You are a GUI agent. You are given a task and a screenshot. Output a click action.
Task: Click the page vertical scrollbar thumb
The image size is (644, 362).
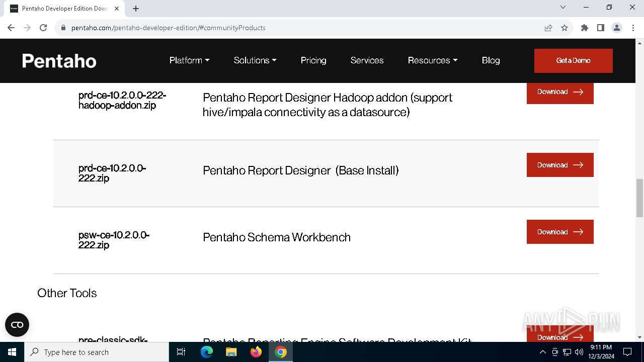tap(639, 198)
